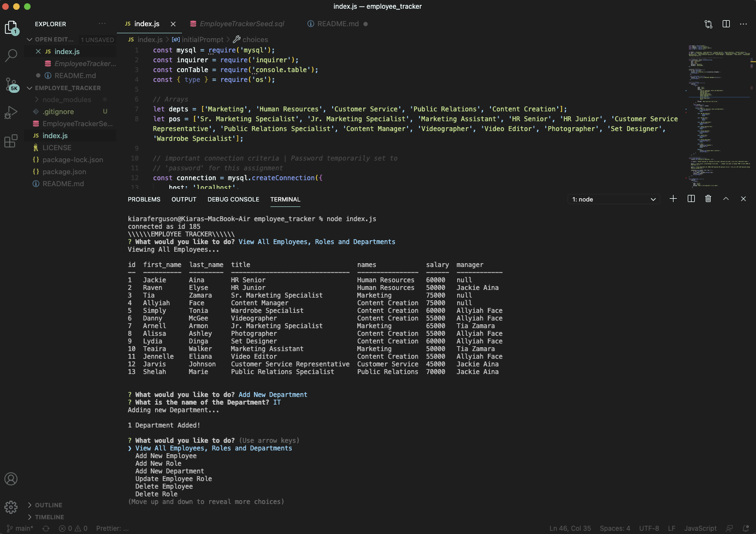Switch to the EmployeeTrackerSeed.sql tab
Viewport: 756px width, 534px height.
(x=237, y=24)
